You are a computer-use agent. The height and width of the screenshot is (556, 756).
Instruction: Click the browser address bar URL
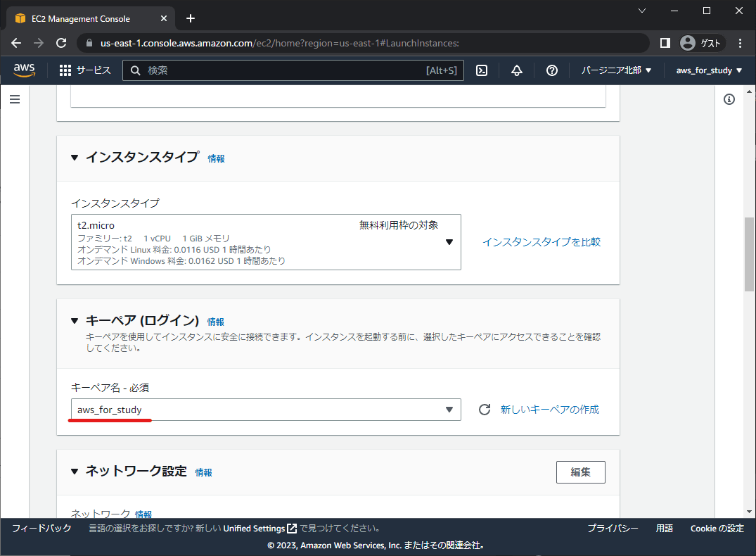point(280,43)
